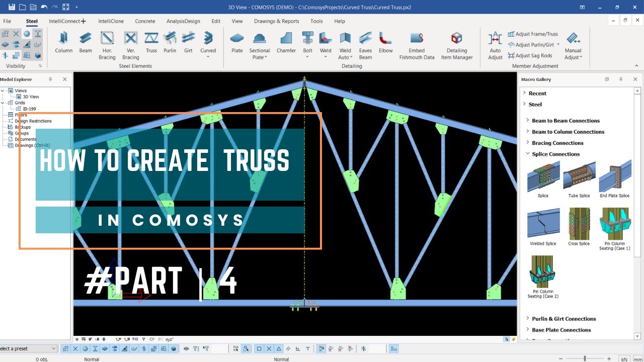The width and height of the screenshot is (644, 362).
Task: Toggle plate visibility in ribbon Visibility group
Action: pyautogui.click(x=5, y=44)
